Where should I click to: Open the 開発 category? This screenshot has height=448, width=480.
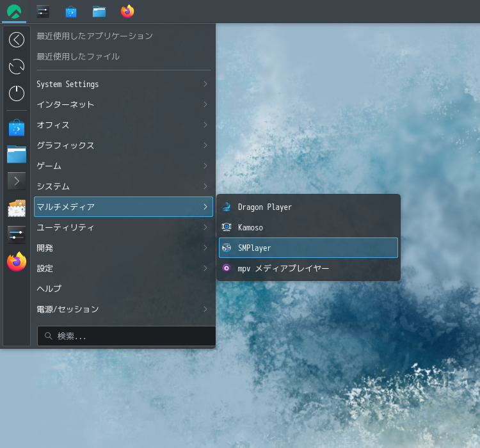[123, 248]
